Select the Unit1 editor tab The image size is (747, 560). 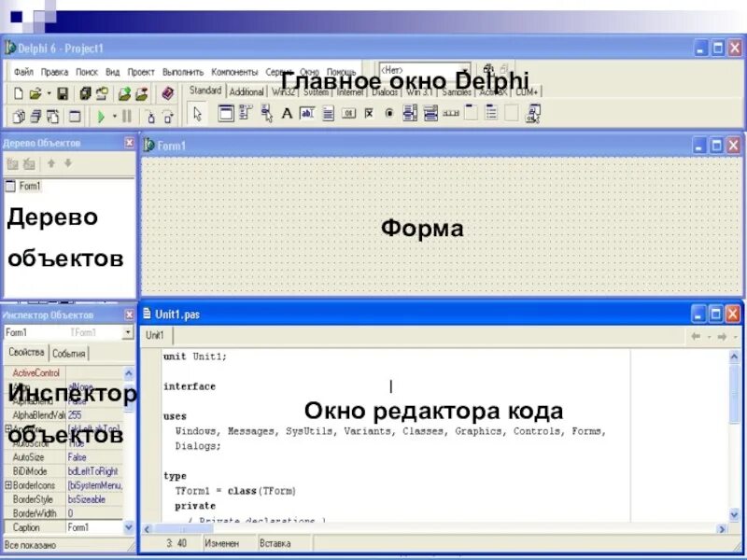pyautogui.click(x=154, y=336)
